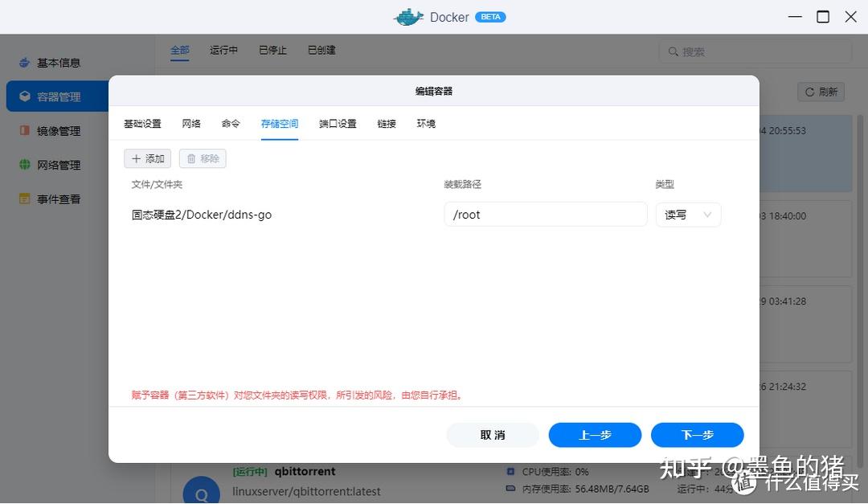Select the 运行中 status badge of qbittorrent
The image size is (868, 504).
tap(250, 471)
